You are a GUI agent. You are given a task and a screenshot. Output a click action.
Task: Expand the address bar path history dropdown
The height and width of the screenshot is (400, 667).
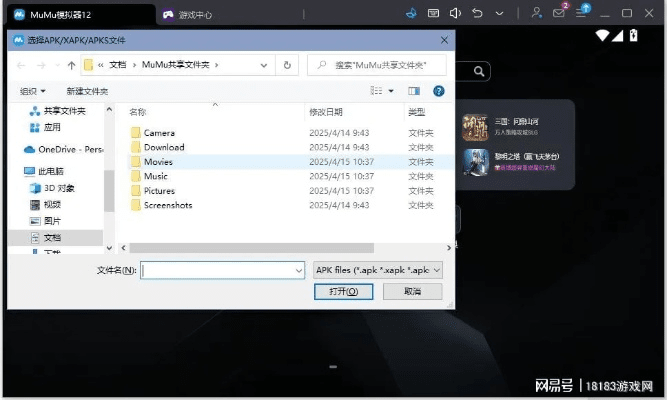pyautogui.click(x=264, y=64)
